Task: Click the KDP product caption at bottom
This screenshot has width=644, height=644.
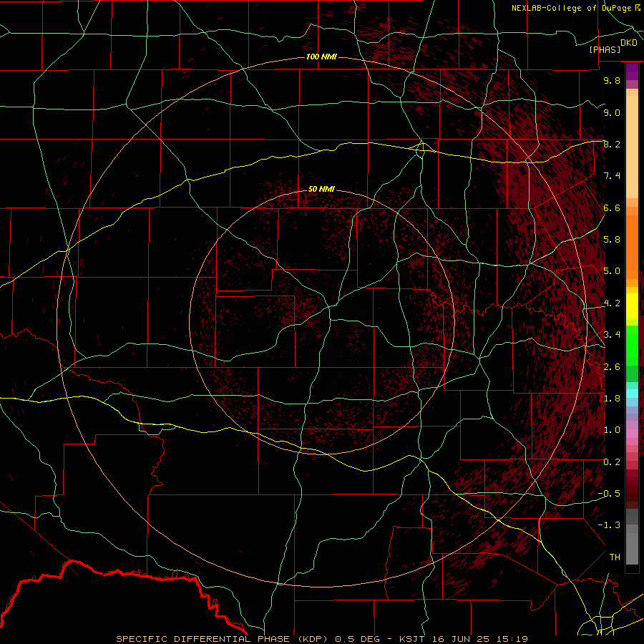Action: point(321,639)
